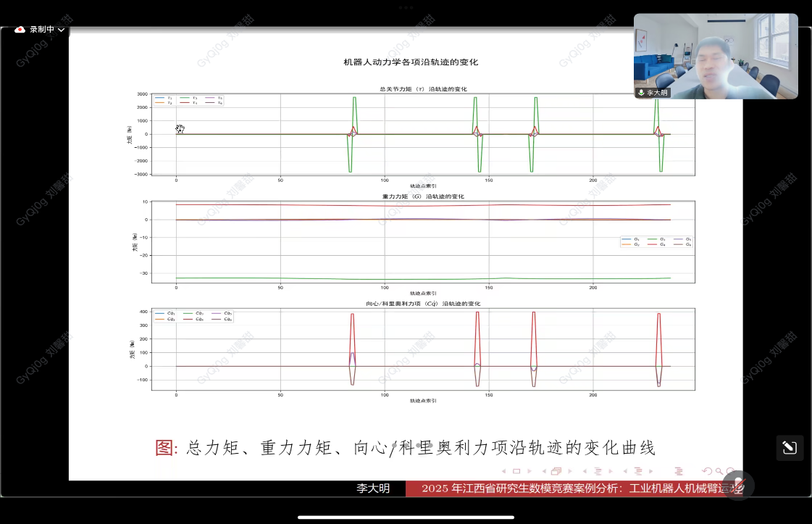The image size is (812, 524).
Task: Jump to the next section arrow
Action: (x=651, y=471)
